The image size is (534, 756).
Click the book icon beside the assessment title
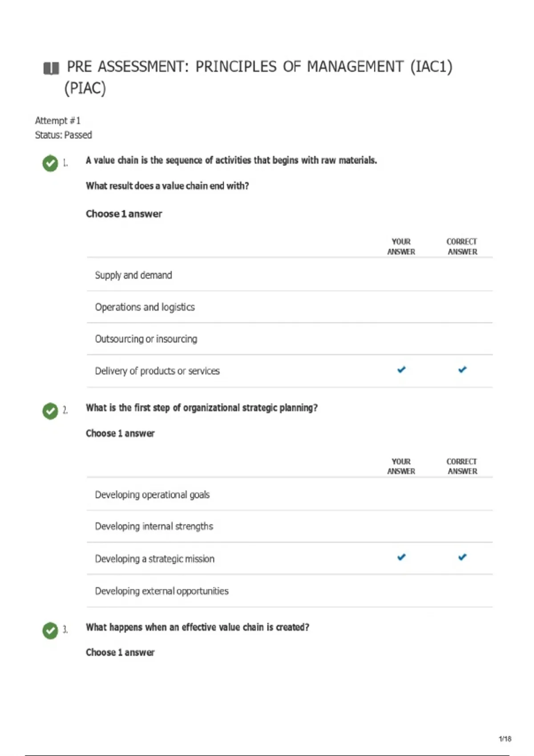[x=51, y=68]
